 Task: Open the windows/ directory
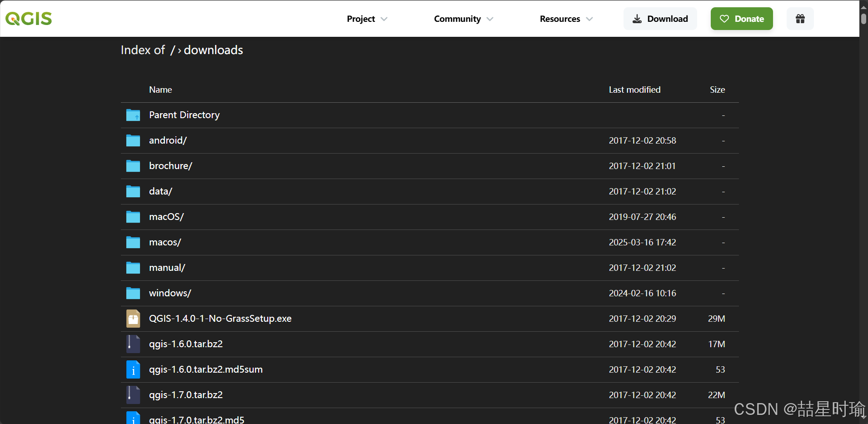(170, 293)
